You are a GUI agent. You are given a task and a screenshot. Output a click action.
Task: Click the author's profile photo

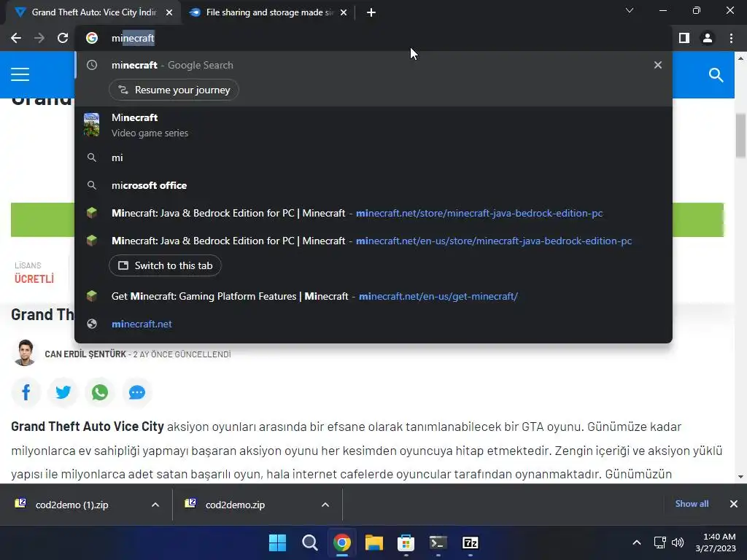point(26,353)
